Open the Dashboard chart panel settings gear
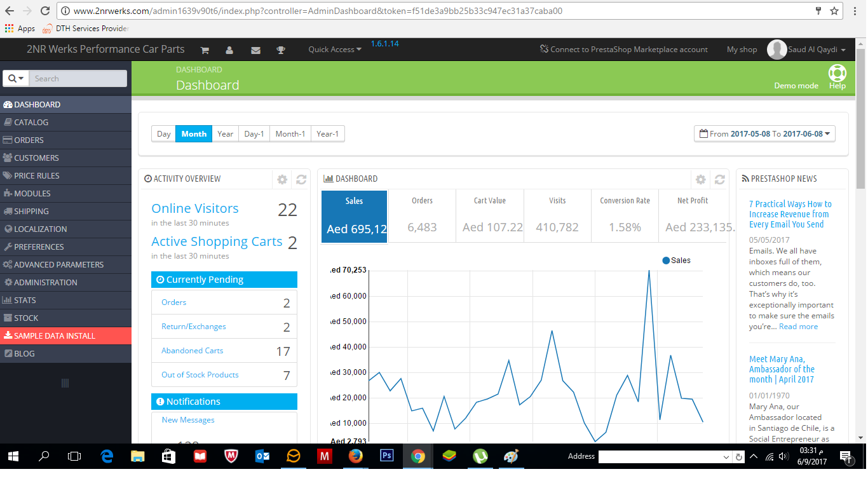Screen dimensions: 868x488 pos(700,180)
